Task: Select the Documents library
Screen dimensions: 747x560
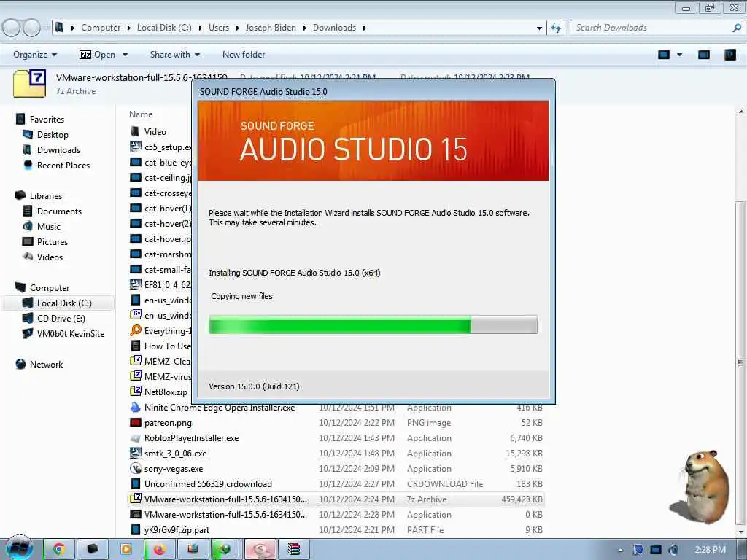Action: (x=59, y=211)
